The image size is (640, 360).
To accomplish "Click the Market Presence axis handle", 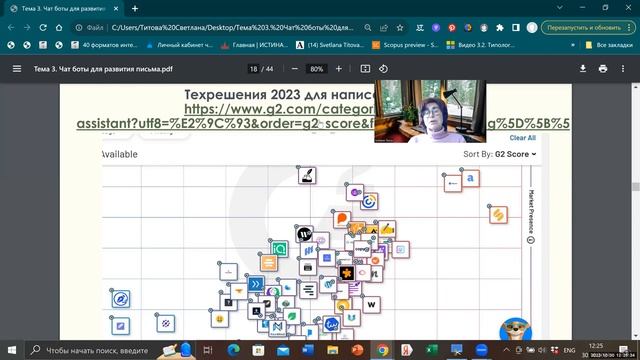I will click(x=531, y=240).
